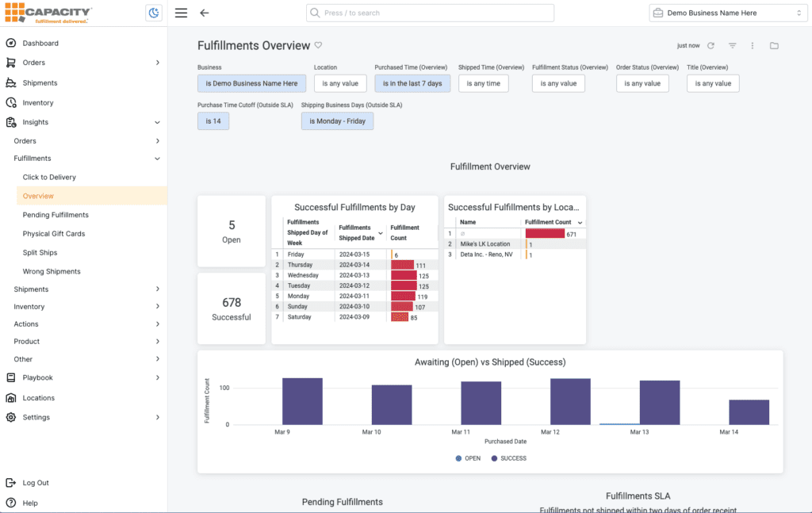Open Click to Delivery page
The width and height of the screenshot is (812, 513).
click(49, 177)
